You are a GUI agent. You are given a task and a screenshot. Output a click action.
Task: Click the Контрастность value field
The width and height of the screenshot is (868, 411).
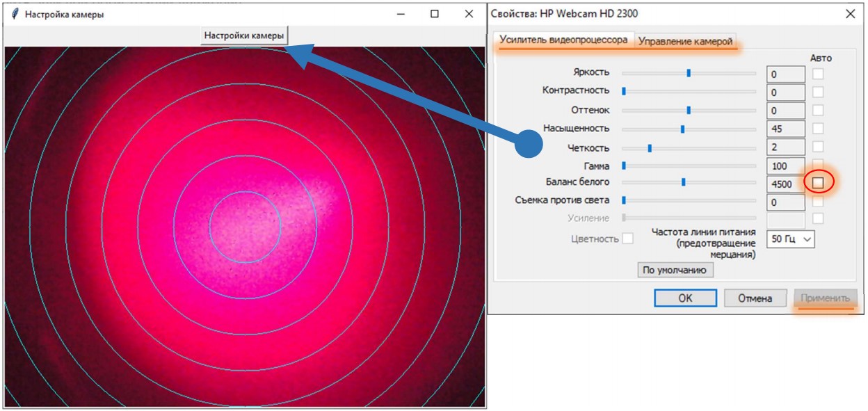point(786,92)
